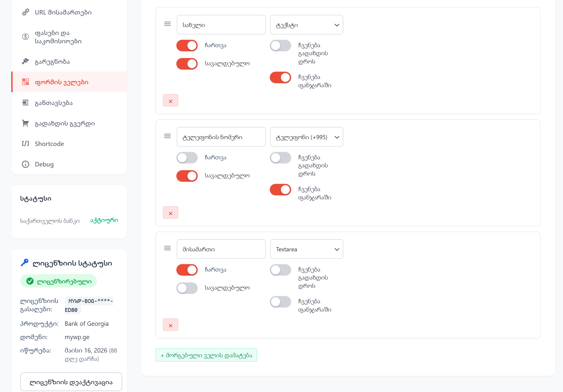Open the ტექსტი field type dropdown
The width and height of the screenshot is (563, 392).
tap(306, 25)
